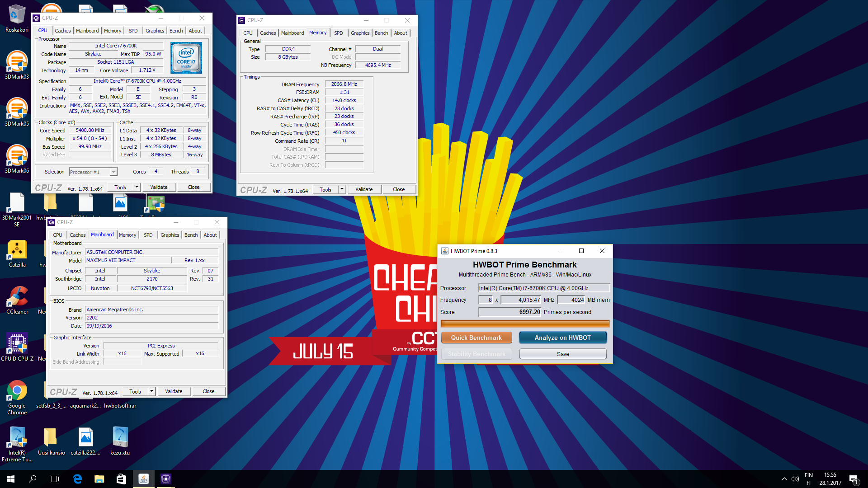Select the CPU-Z taskbar icon
The image size is (868, 488).
tap(165, 479)
